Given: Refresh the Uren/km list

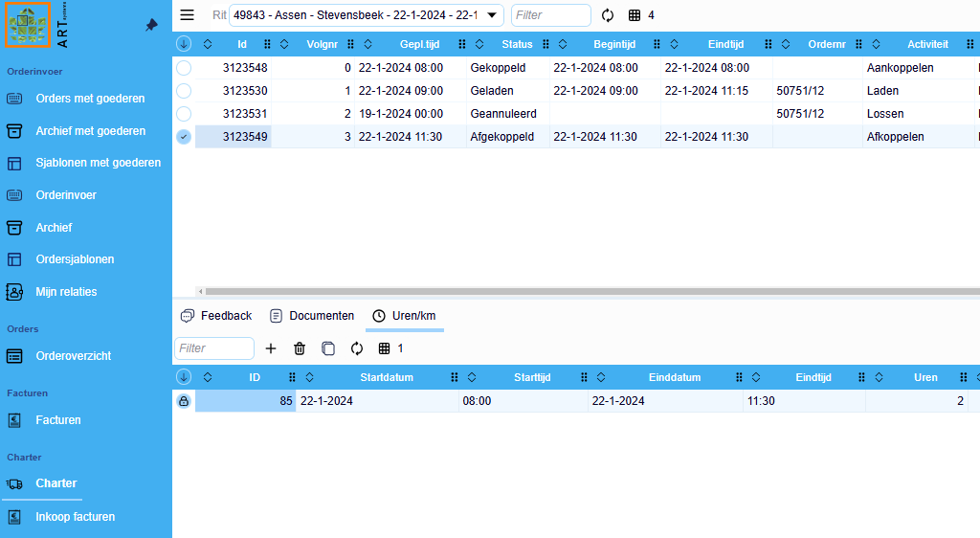Looking at the screenshot, I should tap(357, 348).
